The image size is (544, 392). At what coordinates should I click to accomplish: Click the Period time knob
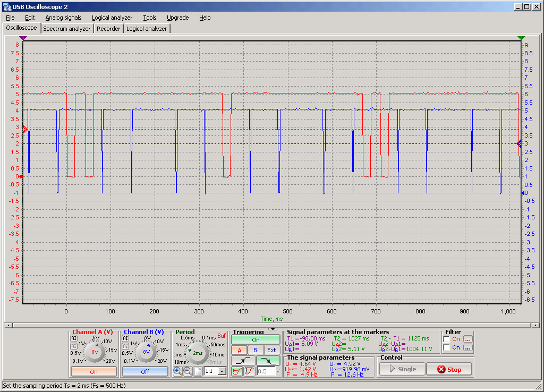coord(197,353)
